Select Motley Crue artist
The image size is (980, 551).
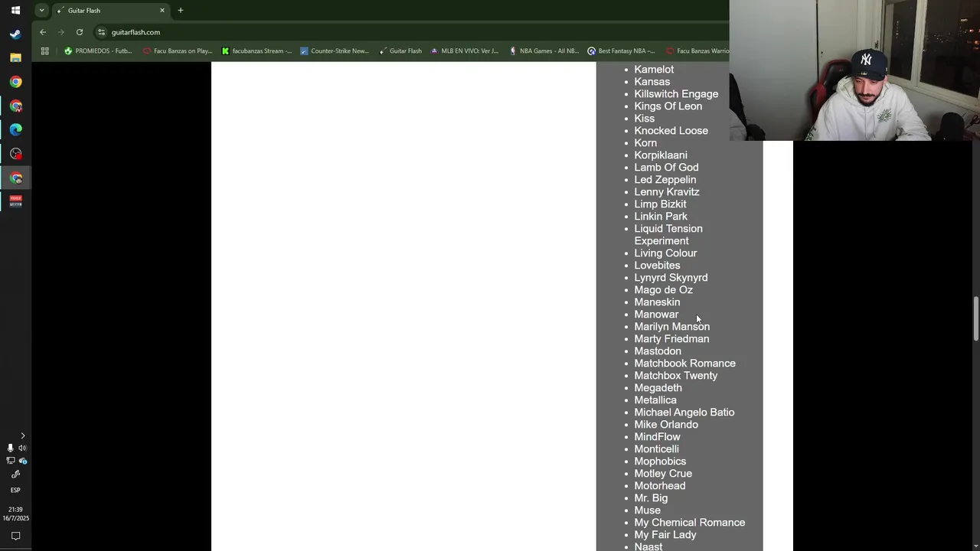(663, 474)
